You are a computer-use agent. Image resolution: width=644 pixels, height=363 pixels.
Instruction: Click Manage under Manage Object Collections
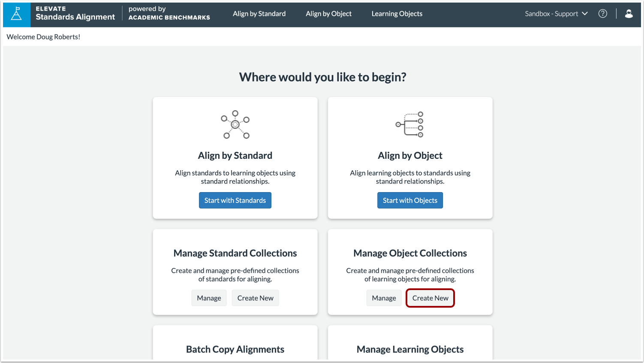[384, 298]
